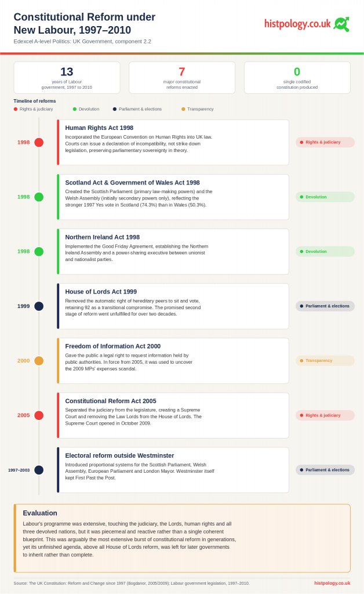
Task: Select the 1997–2003 navy timeline dot
Action: (x=39, y=470)
